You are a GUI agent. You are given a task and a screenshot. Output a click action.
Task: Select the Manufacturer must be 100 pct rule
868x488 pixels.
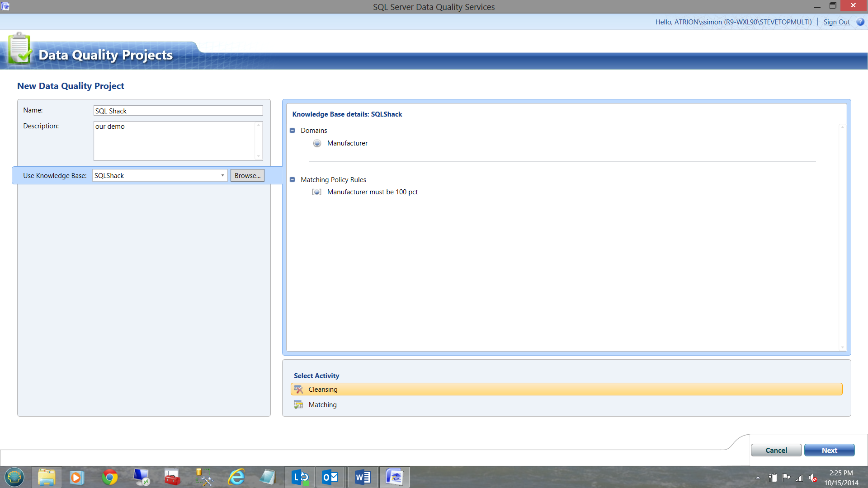point(372,192)
